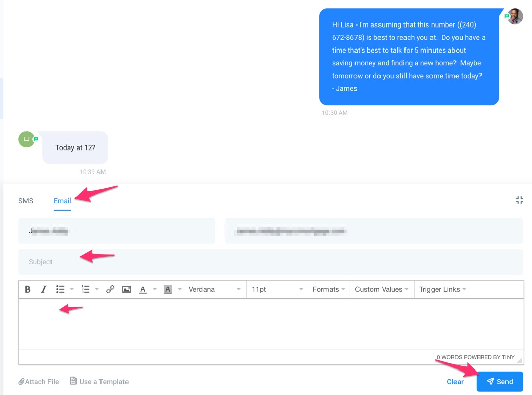The image size is (532, 395).
Task: Open numbered list style dropdown arrow
Action: pos(97,289)
